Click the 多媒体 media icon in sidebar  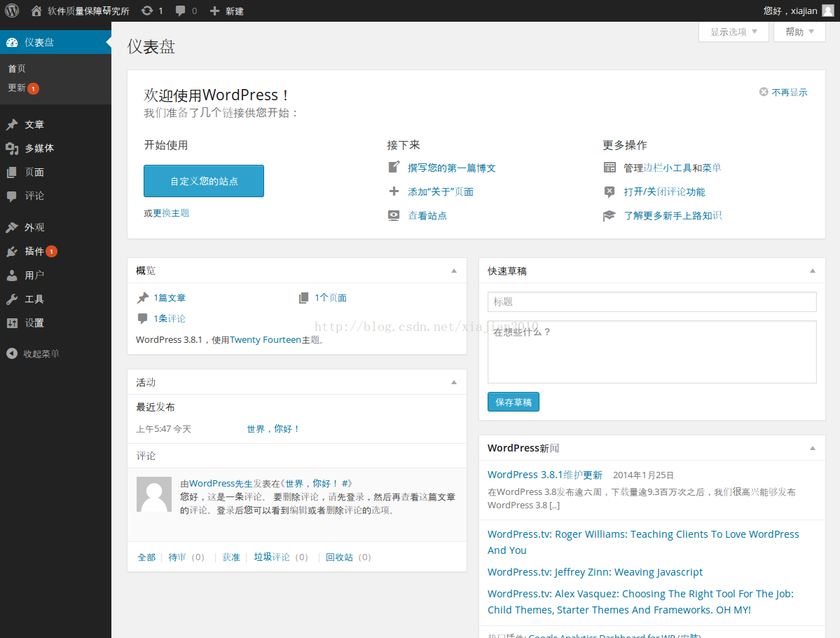point(12,149)
